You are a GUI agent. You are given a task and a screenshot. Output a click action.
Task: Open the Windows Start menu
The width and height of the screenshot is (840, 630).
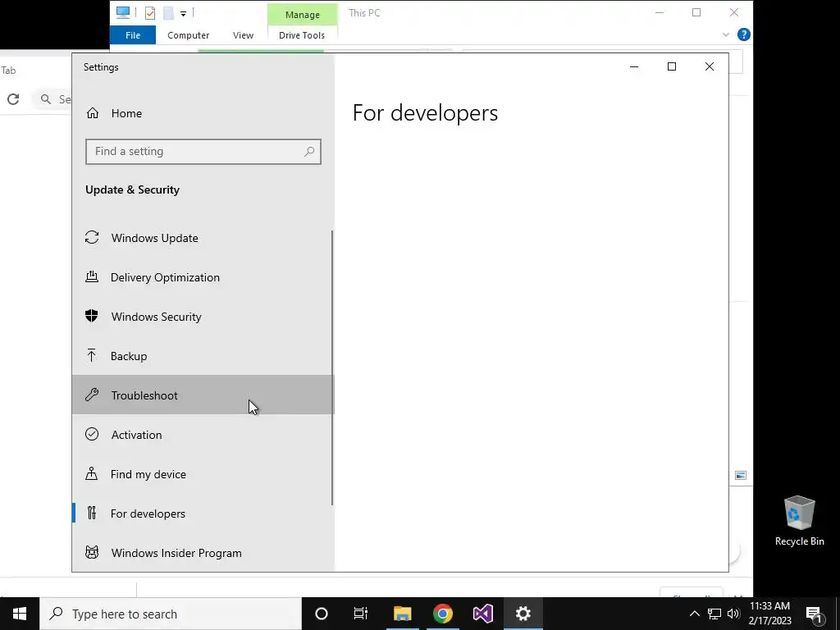click(20, 614)
